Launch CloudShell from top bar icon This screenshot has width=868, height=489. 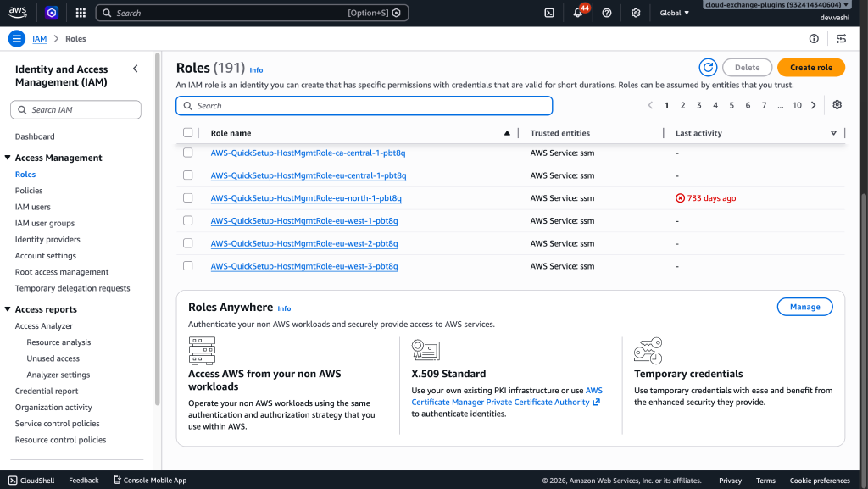coord(549,13)
